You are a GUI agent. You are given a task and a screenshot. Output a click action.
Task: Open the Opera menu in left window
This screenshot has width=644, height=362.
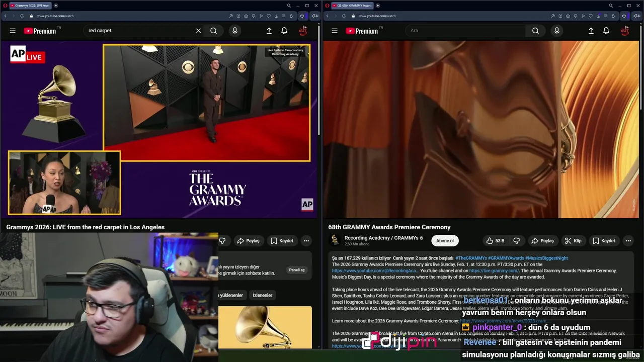(5, 6)
